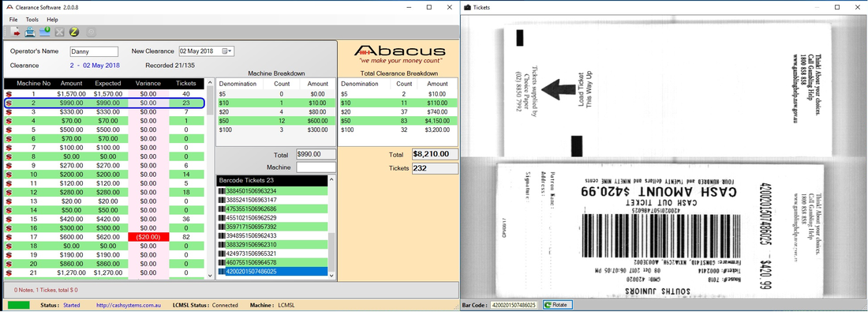Click the export document icon with red arrow
This screenshot has width=868, height=312.
point(15,32)
